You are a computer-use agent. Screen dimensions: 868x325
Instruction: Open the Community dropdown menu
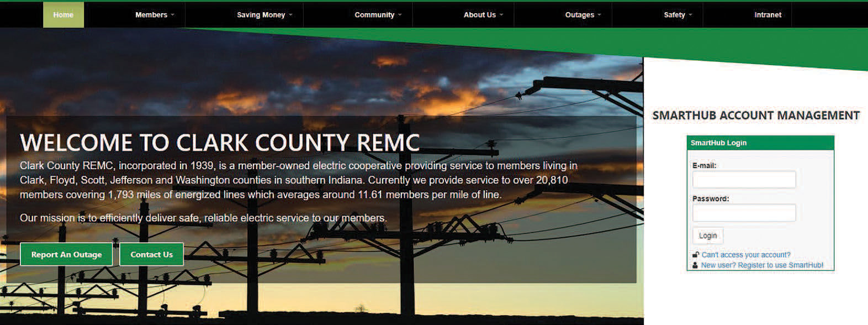(x=378, y=15)
